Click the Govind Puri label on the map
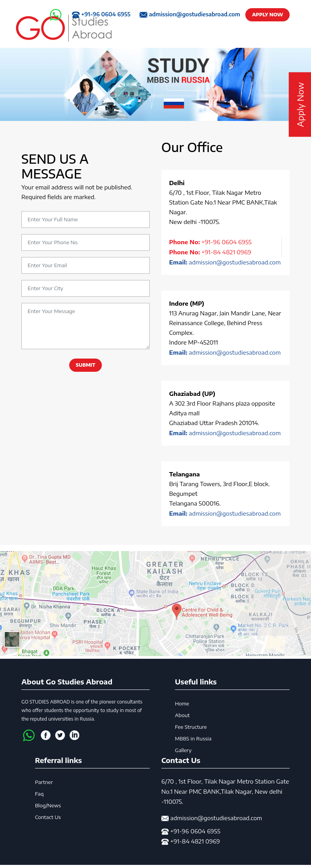Image resolution: width=311 pixels, height=868 pixels. (267, 593)
